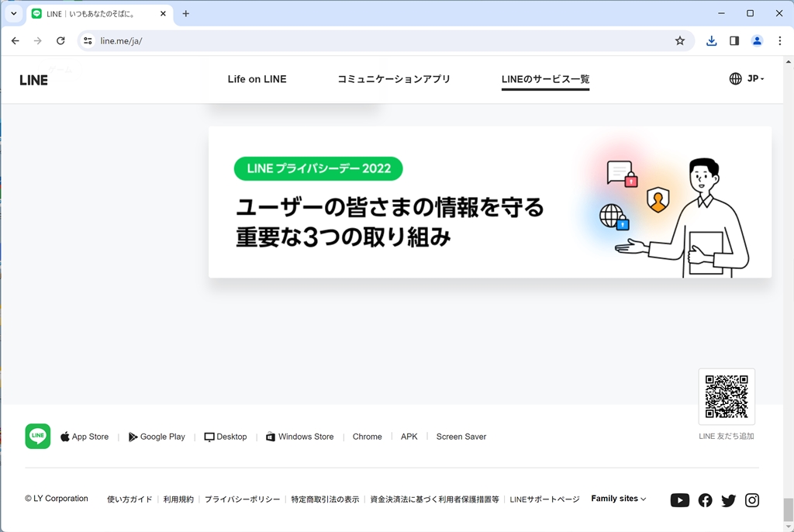Click the LINE logo in the site header
Screen dimensions: 794x532
(x=33, y=80)
